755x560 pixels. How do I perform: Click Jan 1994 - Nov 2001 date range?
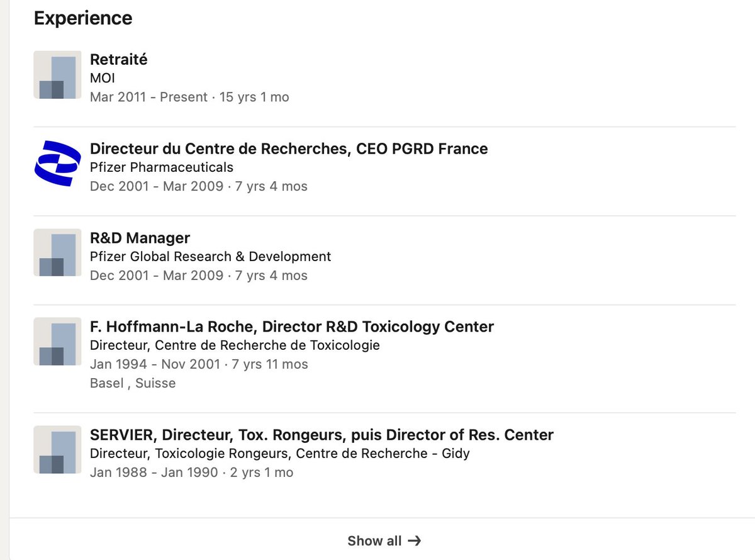[x=155, y=364]
